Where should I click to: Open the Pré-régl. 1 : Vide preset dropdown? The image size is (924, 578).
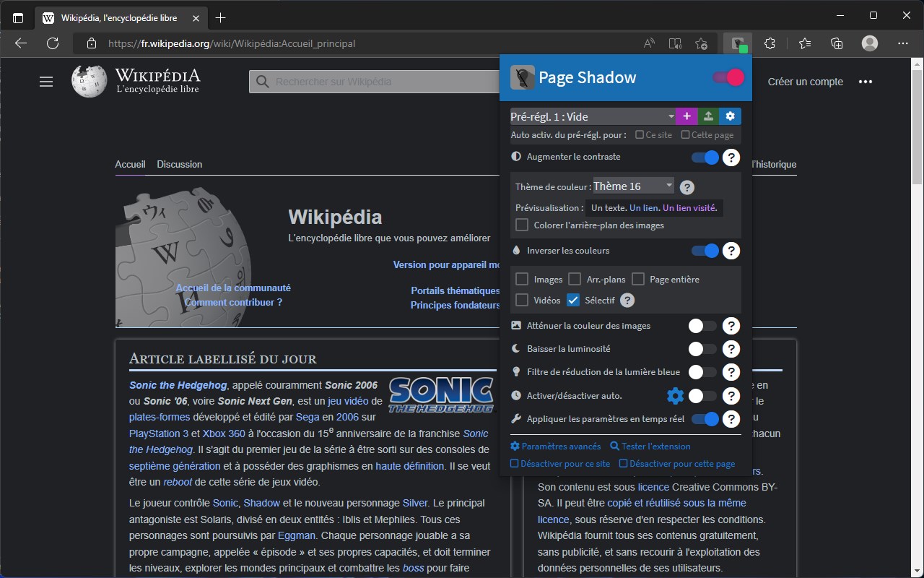(593, 116)
